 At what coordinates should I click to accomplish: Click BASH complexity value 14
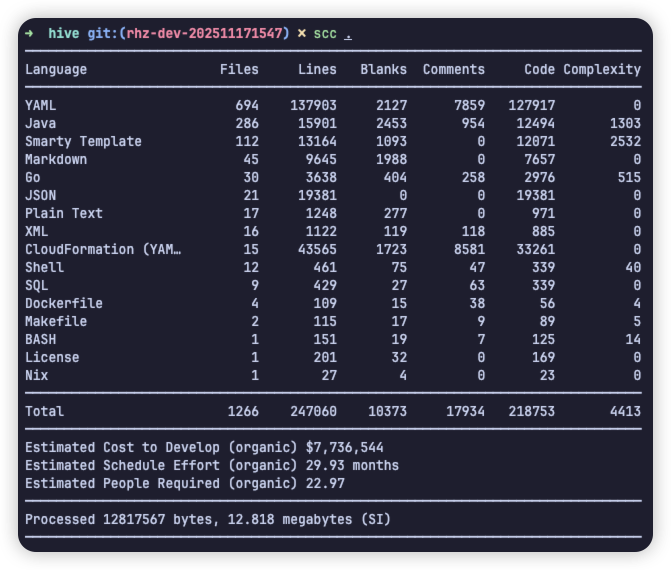coord(633,339)
